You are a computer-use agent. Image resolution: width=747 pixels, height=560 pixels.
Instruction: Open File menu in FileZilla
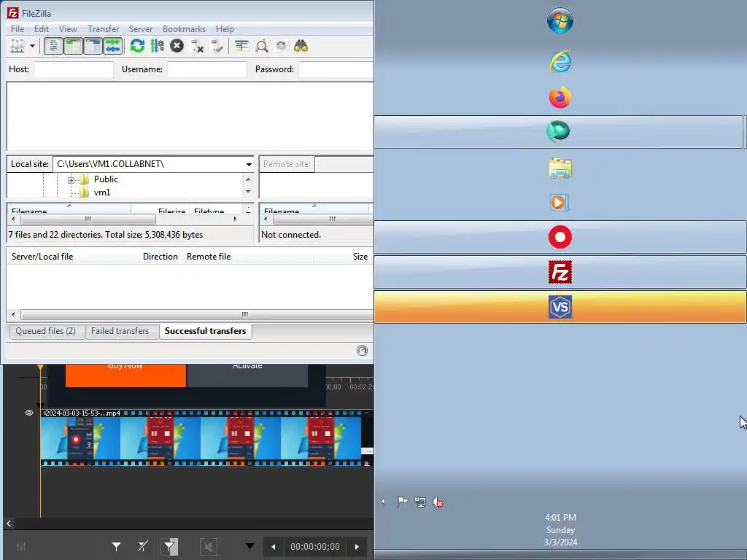[18, 29]
